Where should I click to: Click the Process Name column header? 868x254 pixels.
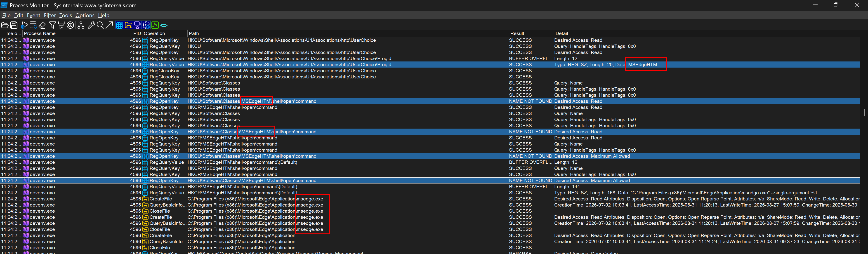coord(73,33)
